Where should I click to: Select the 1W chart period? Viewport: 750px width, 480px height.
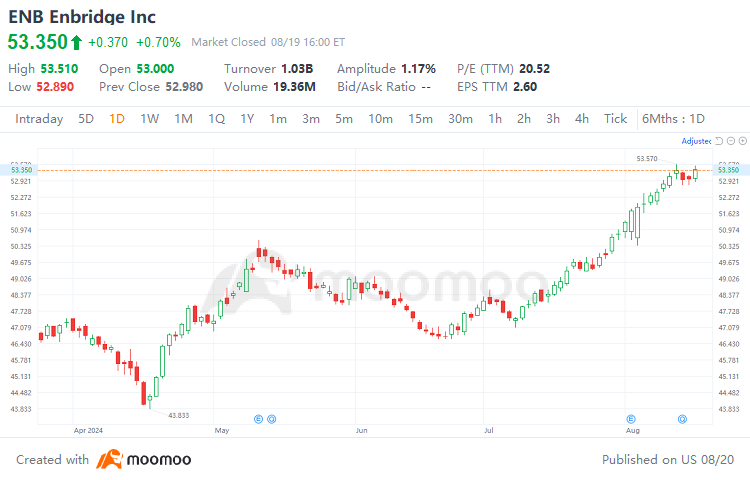tap(149, 119)
